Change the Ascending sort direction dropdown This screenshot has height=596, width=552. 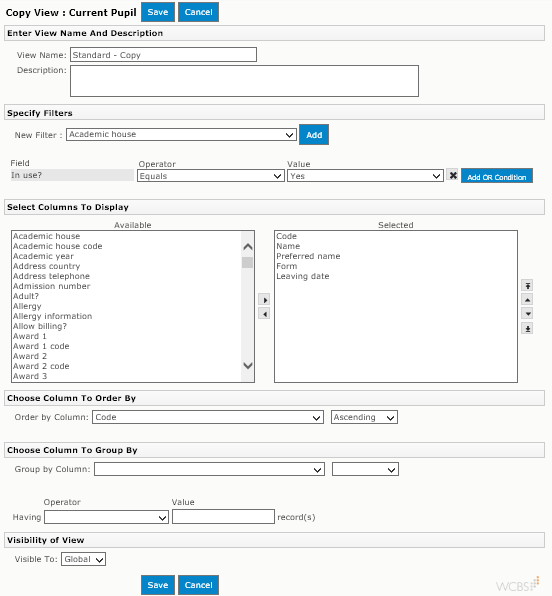click(x=364, y=417)
